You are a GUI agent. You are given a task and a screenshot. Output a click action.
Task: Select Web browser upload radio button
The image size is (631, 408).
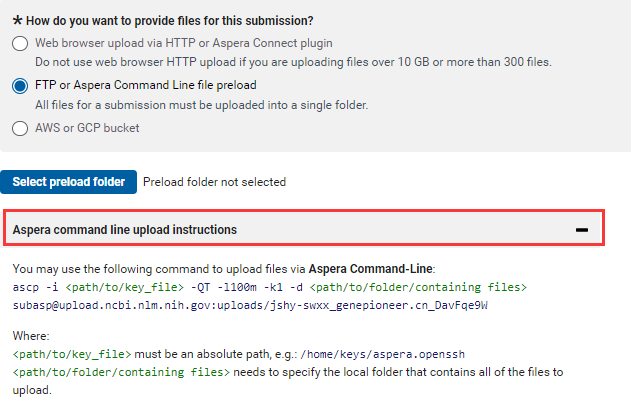coord(20,43)
